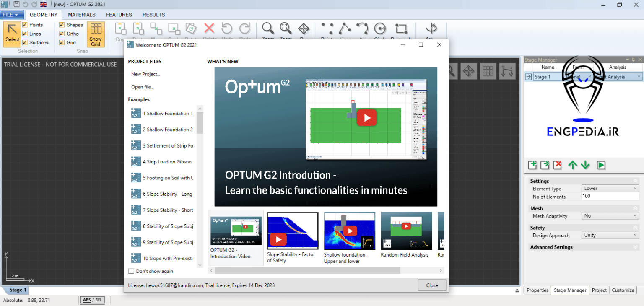
Task: Open example 1 Shallow Foundation 1
Action: pos(162,114)
